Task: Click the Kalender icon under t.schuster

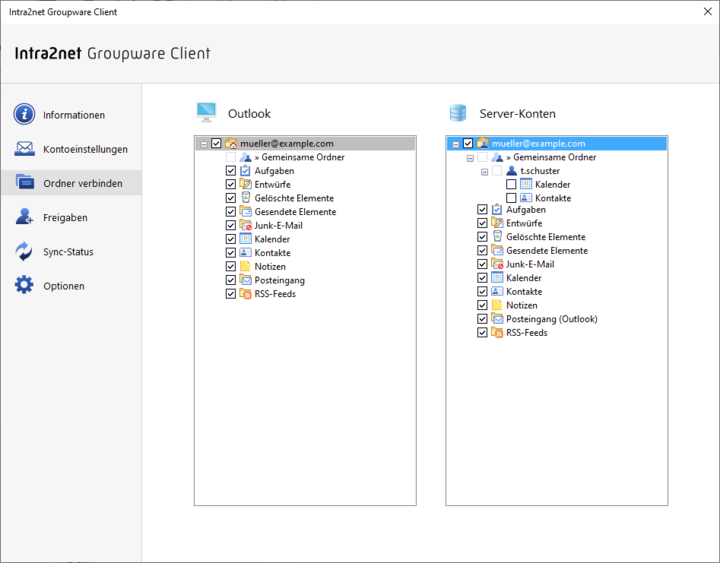Action: (526, 185)
